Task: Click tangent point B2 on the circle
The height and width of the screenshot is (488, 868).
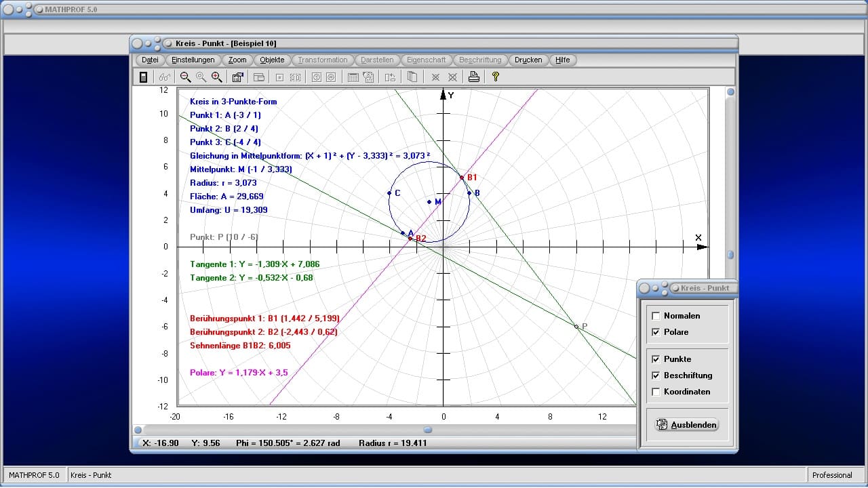Action: (410, 239)
